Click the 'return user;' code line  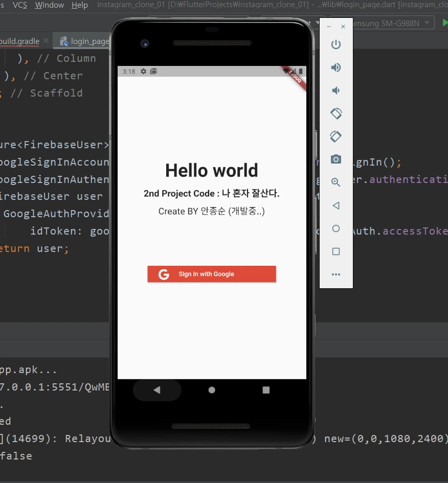point(34,248)
